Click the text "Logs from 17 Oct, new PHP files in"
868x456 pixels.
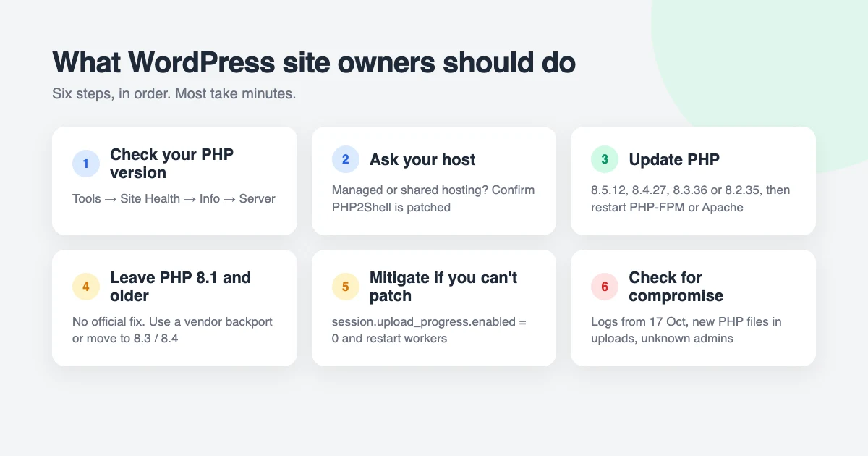686,321
